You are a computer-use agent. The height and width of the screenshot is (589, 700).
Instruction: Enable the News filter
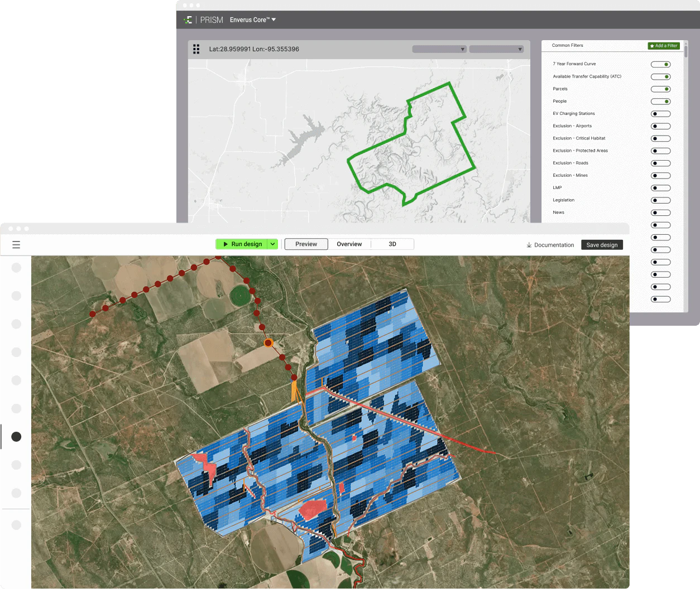[x=660, y=213]
